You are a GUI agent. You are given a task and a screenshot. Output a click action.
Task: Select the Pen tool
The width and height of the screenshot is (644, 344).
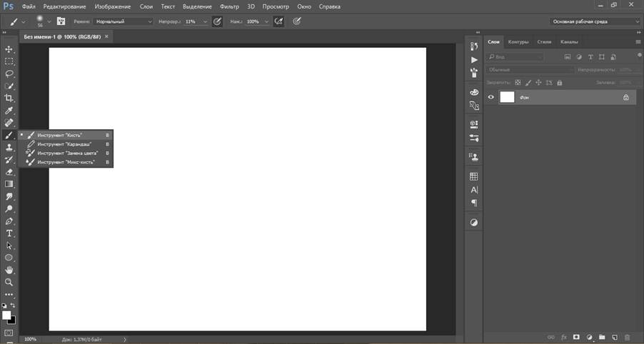click(9, 221)
